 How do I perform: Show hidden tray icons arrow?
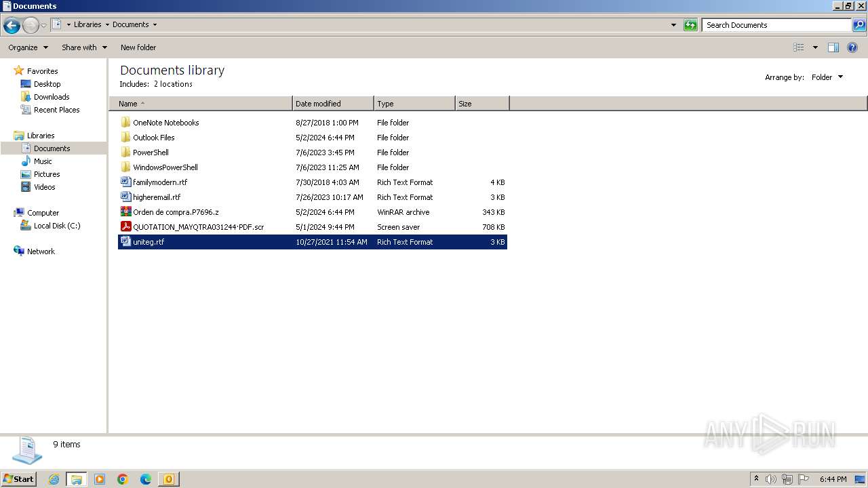pos(756,479)
